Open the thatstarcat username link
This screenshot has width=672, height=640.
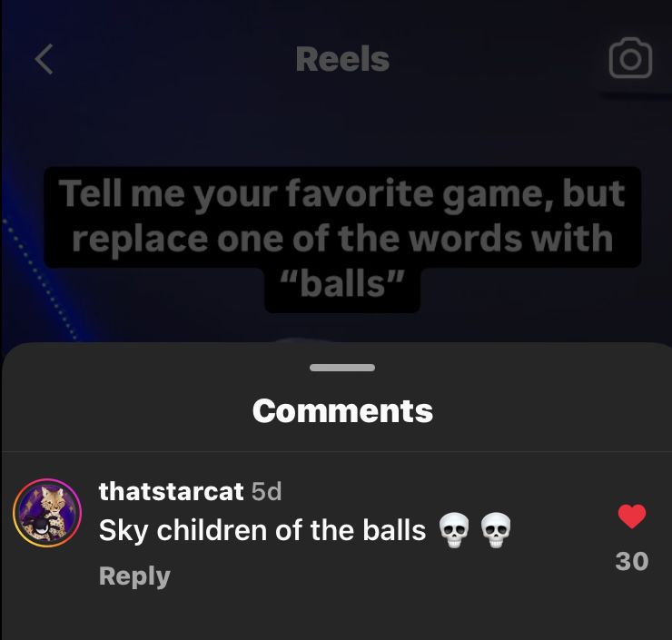[x=171, y=491]
